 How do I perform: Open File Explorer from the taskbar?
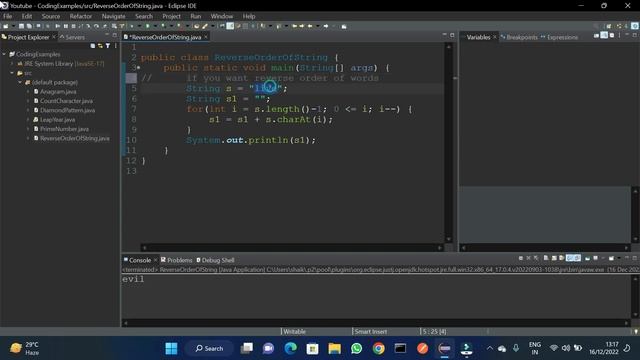(334, 348)
